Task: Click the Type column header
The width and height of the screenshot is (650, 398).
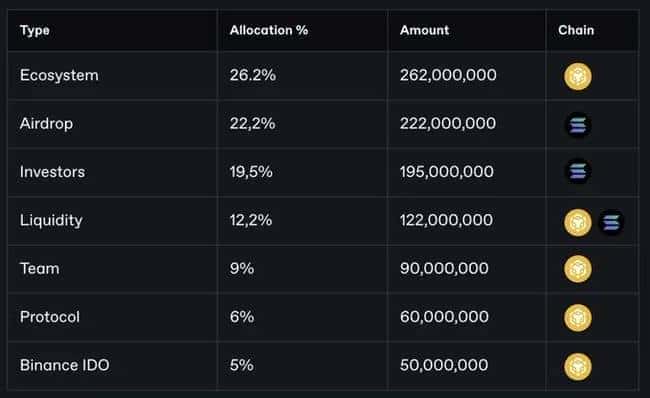Action: point(35,31)
